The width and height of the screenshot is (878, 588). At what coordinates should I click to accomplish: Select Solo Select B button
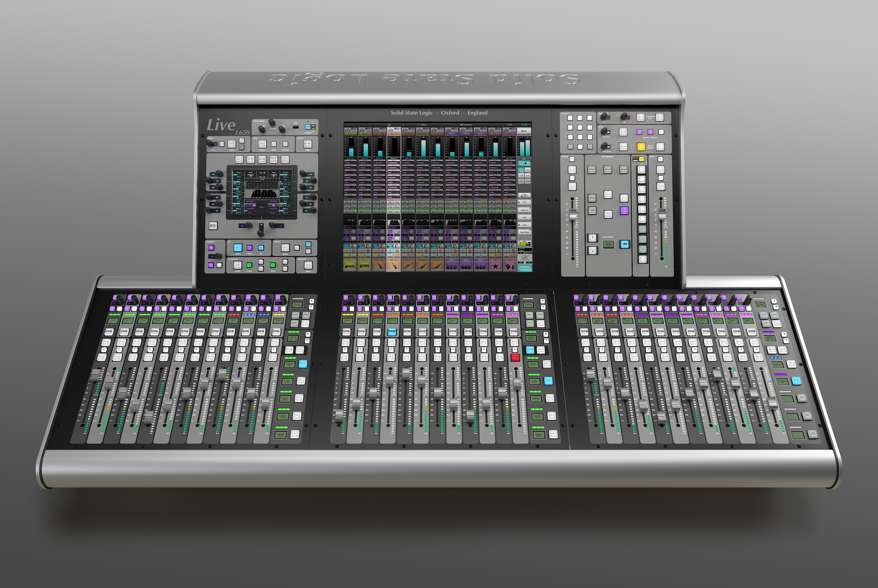coord(660,147)
